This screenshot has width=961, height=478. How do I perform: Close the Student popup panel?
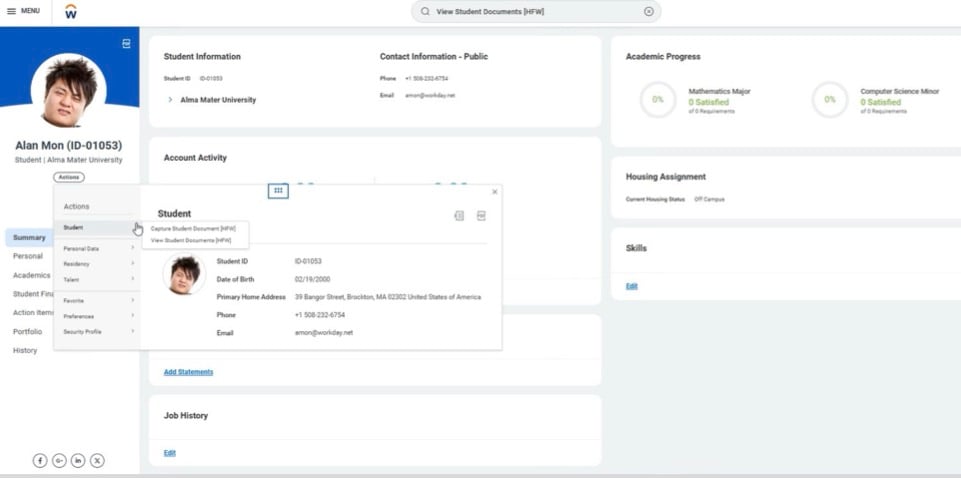point(495,192)
